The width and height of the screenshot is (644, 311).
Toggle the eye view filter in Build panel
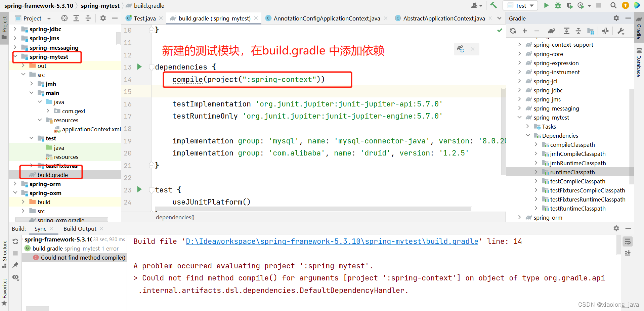pos(15,277)
